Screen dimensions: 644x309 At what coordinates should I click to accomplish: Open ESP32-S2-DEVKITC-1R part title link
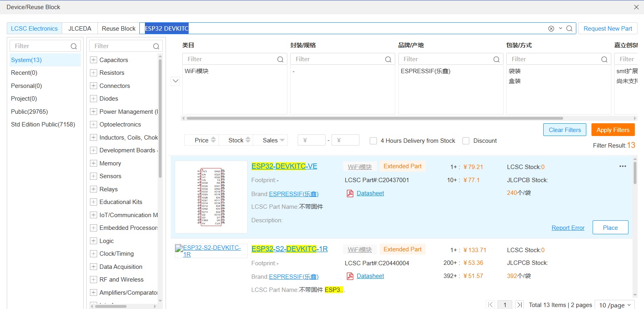click(x=289, y=249)
